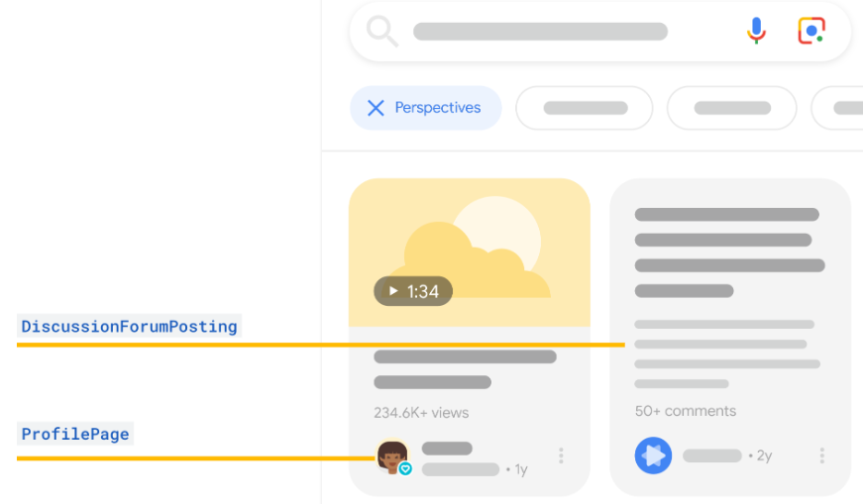Play the 1:34 video
The height and width of the screenshot is (504, 863).
(413, 291)
